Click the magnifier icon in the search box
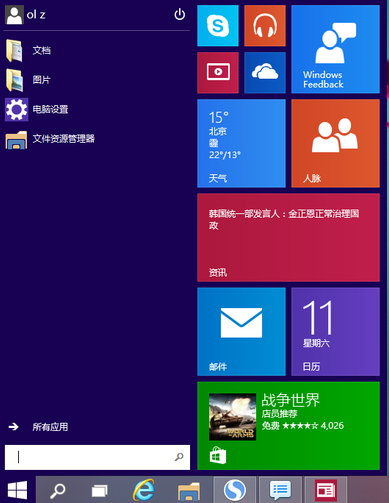Viewport: 389px width, 503px height. 179,457
